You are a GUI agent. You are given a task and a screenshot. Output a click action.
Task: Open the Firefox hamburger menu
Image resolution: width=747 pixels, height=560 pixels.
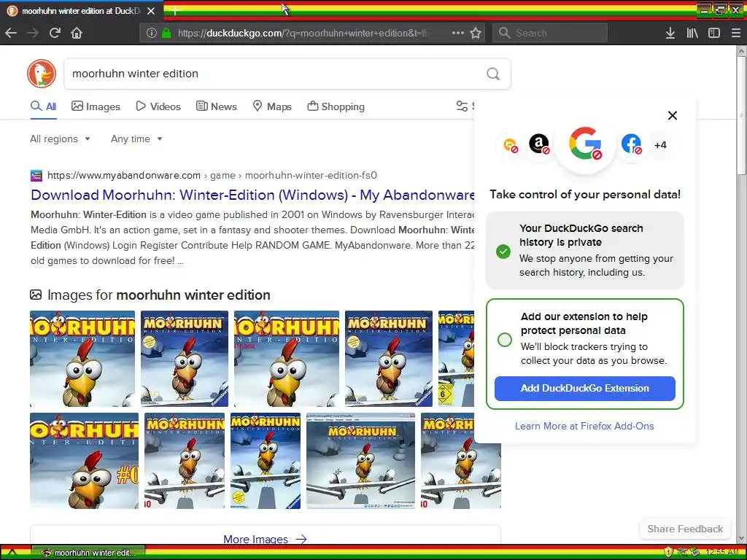click(x=735, y=33)
